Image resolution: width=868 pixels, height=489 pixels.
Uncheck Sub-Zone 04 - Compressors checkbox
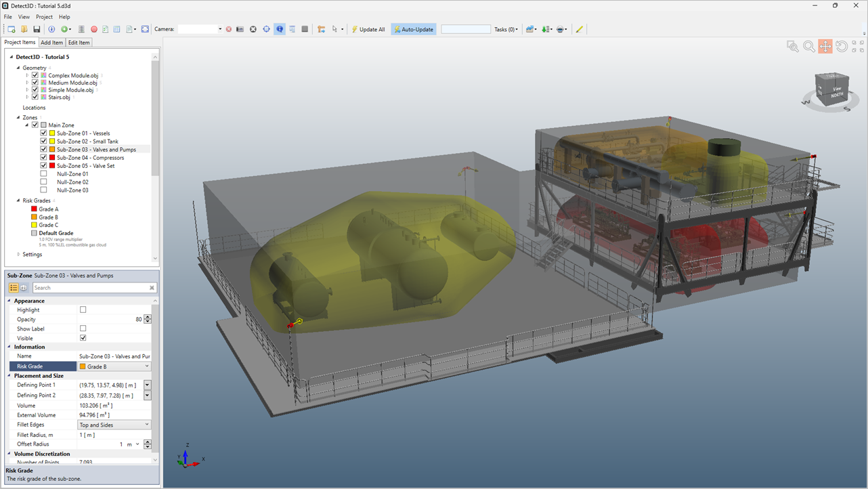43,158
